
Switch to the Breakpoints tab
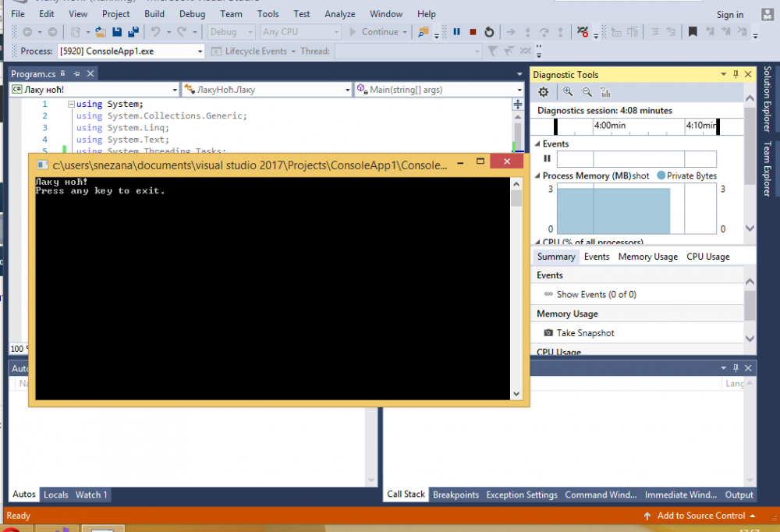456,495
